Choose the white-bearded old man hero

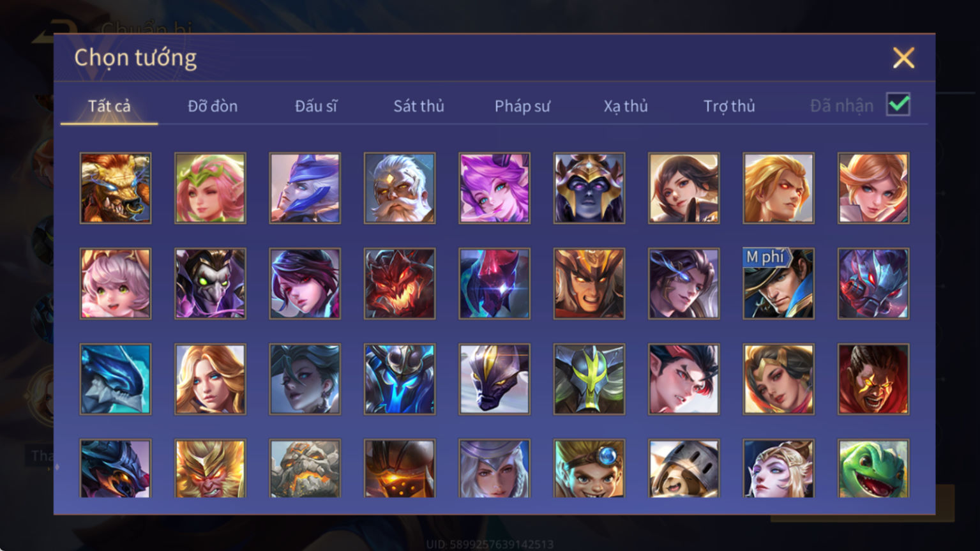point(400,188)
